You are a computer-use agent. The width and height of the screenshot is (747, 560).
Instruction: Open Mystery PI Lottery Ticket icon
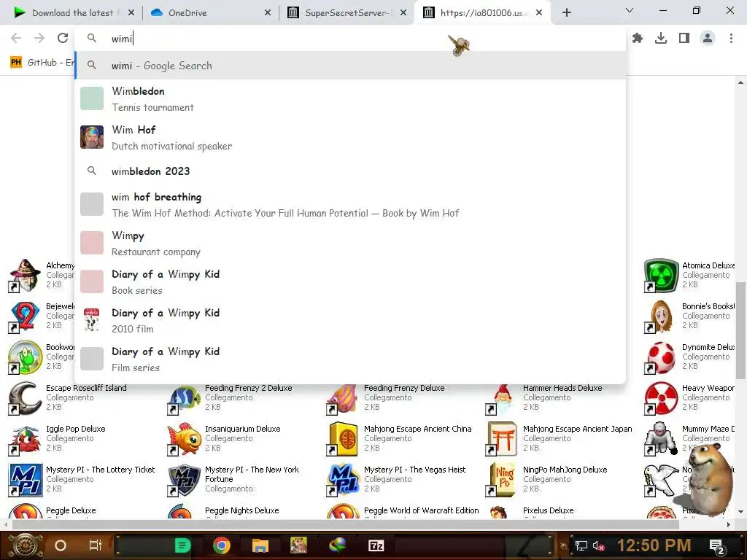coord(25,480)
